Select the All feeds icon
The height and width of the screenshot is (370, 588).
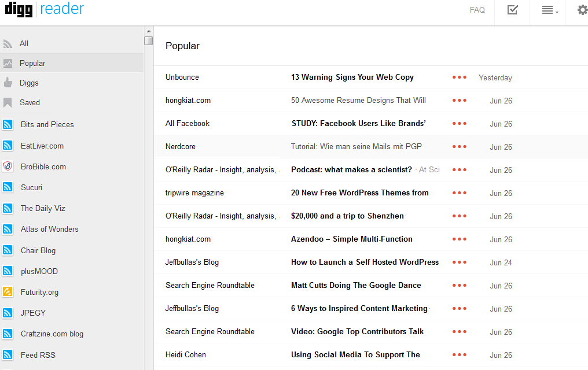(x=8, y=44)
